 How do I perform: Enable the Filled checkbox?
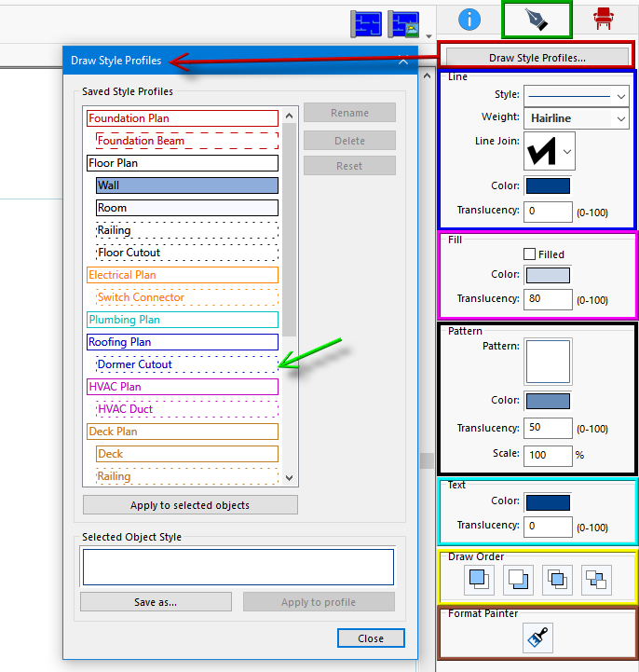[x=529, y=254]
